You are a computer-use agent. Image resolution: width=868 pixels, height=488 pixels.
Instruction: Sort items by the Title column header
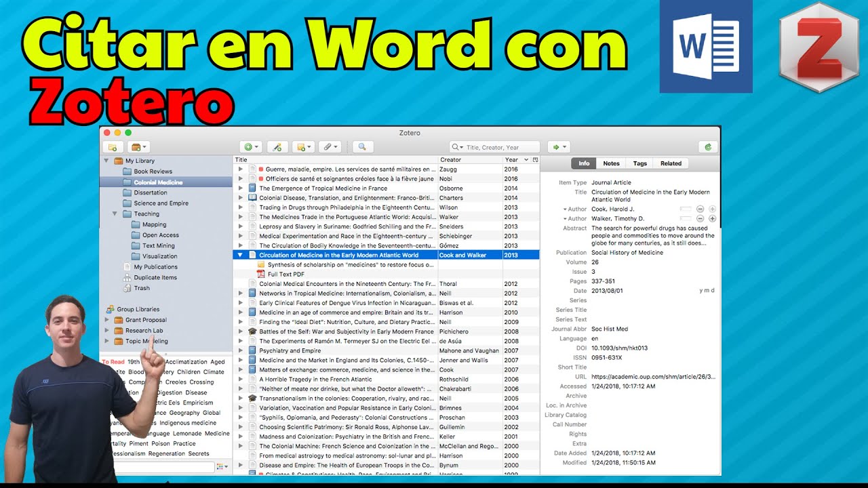[336, 160]
